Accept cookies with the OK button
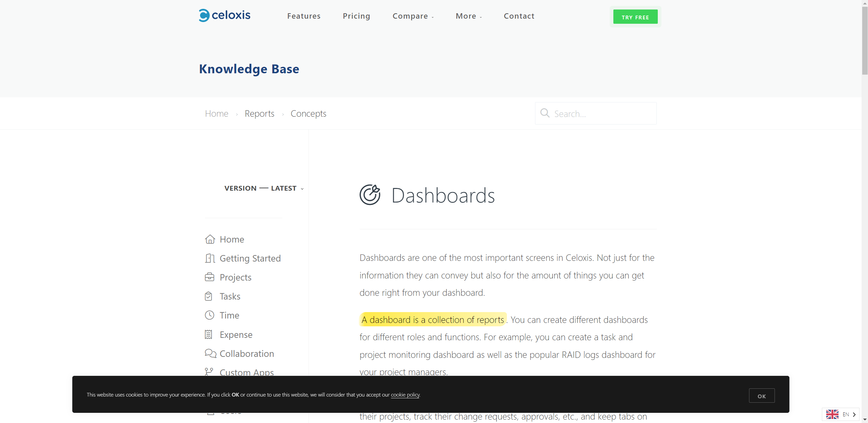Screen dimensions: 868x423 762,396
